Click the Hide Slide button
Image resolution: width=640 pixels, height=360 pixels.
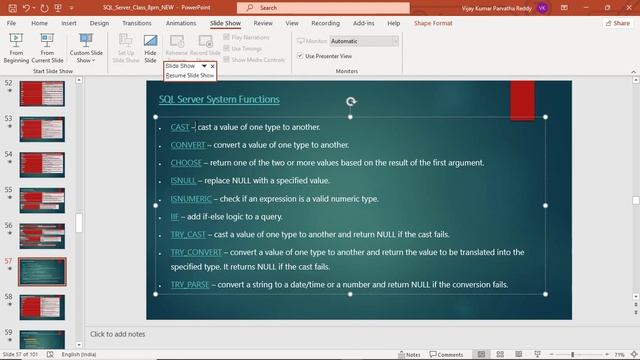coord(150,48)
